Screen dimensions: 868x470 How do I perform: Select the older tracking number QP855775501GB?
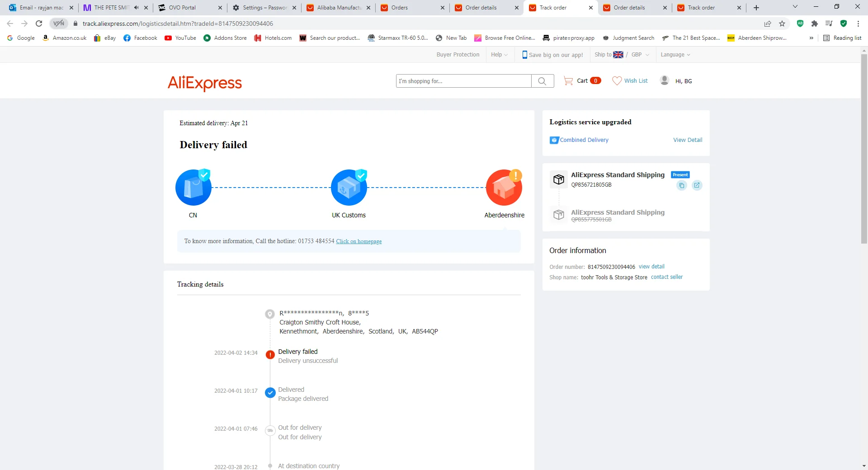pos(591,220)
